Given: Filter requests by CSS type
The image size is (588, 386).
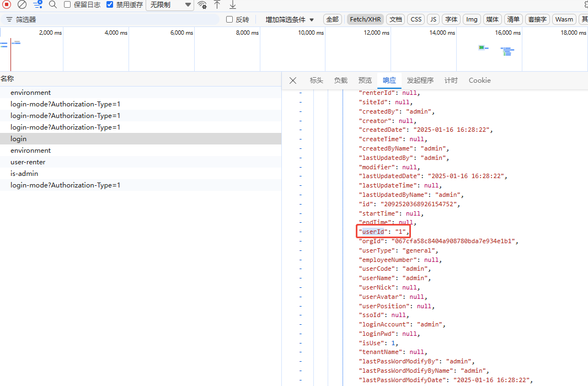Looking at the screenshot, I should tap(416, 19).
